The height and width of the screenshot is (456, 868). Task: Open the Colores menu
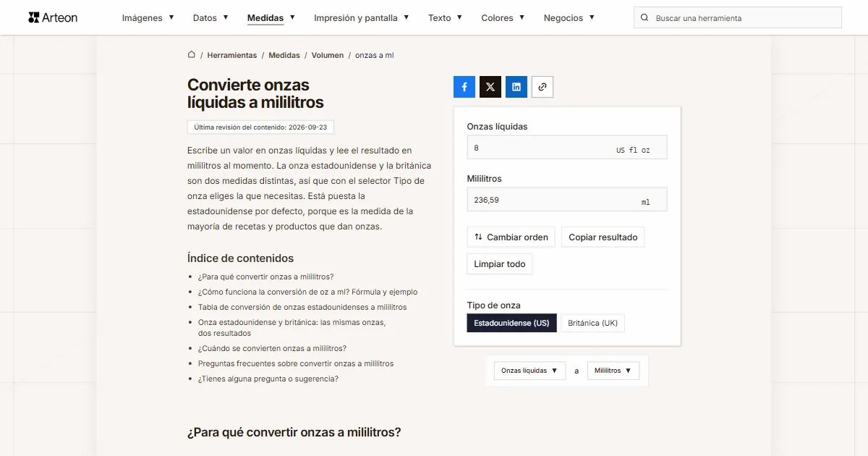point(503,17)
